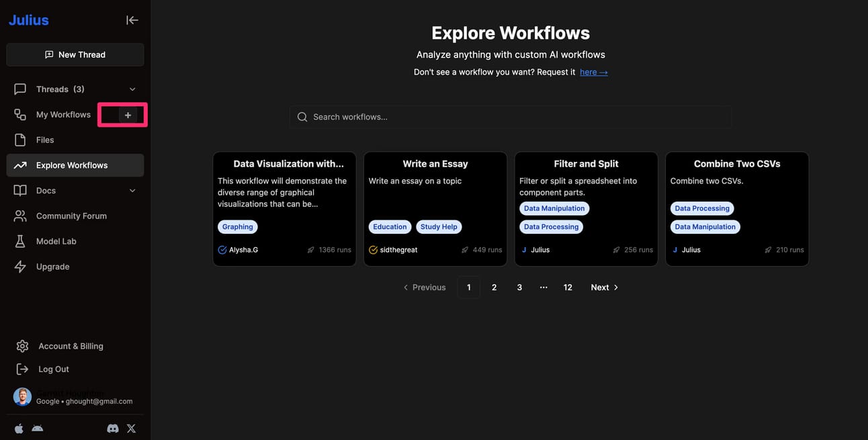Image resolution: width=868 pixels, height=440 pixels.
Task: Click Julius author on Combine Two CSVs
Action: click(691, 250)
